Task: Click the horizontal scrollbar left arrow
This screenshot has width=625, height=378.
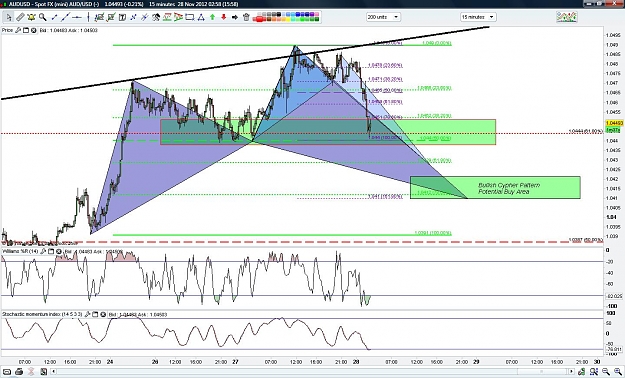Action: 54,372
